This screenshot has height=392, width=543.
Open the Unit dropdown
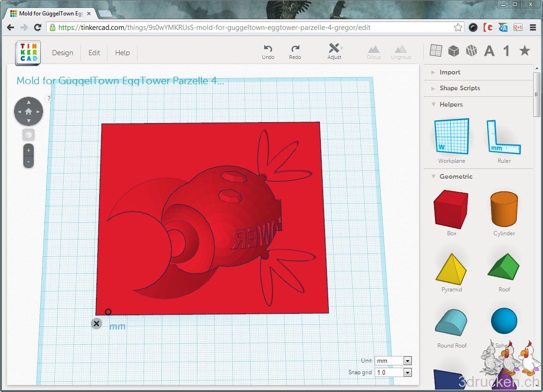tap(393, 361)
